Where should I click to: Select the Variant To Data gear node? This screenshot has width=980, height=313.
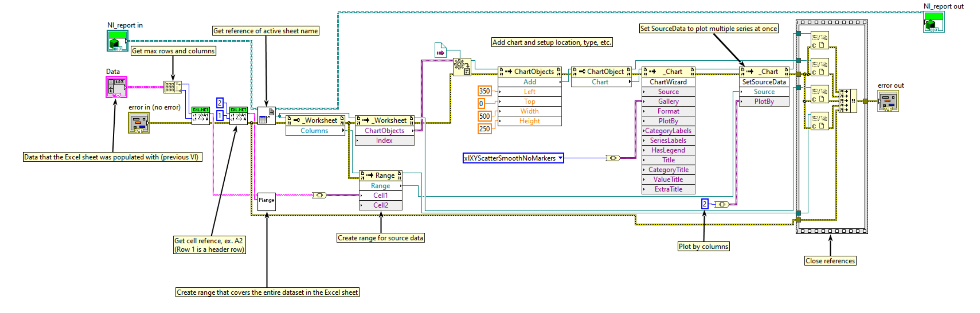click(x=462, y=67)
